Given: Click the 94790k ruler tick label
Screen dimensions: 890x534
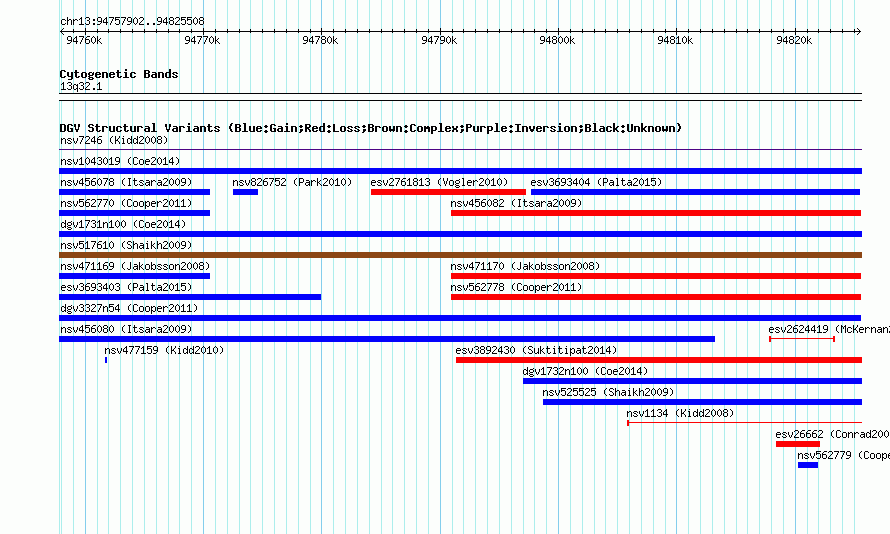Looking at the screenshot, I should click(439, 40).
